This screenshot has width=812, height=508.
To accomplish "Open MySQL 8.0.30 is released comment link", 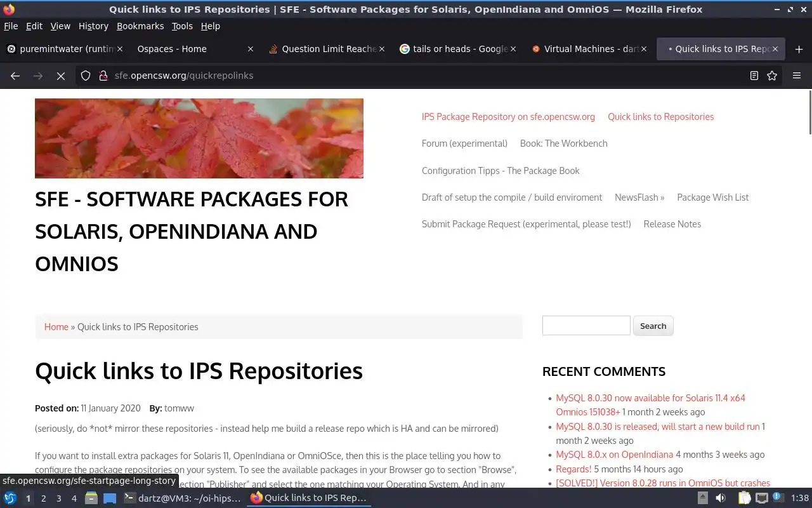I will [657, 427].
